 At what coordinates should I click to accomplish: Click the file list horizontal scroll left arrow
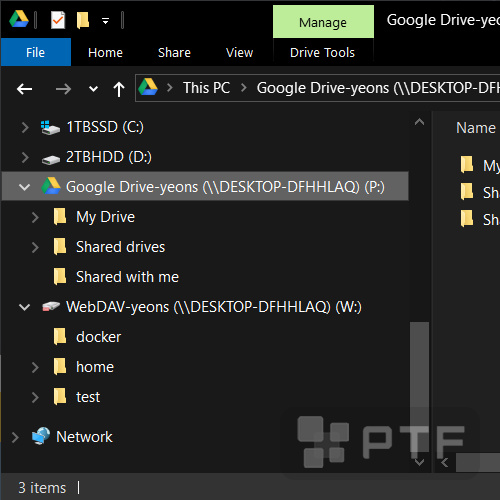click(x=444, y=463)
